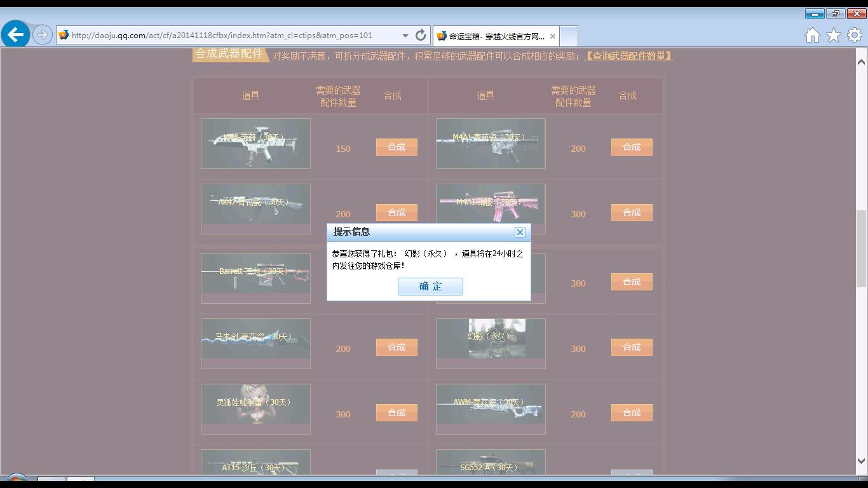Click the white-green rifle thumbnail for 150 parts
The width and height of the screenshot is (868, 488).
[x=255, y=144]
